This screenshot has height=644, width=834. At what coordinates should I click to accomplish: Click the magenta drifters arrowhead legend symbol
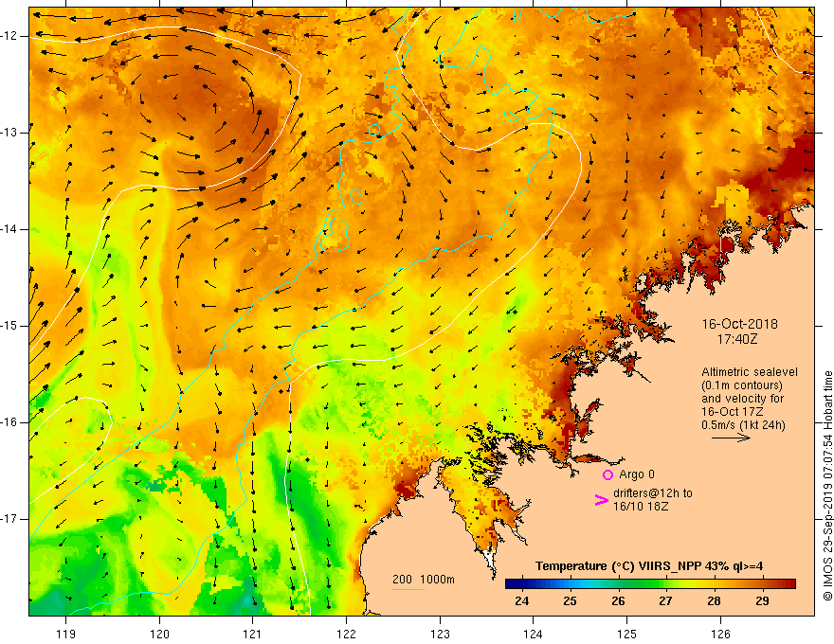pos(601,500)
